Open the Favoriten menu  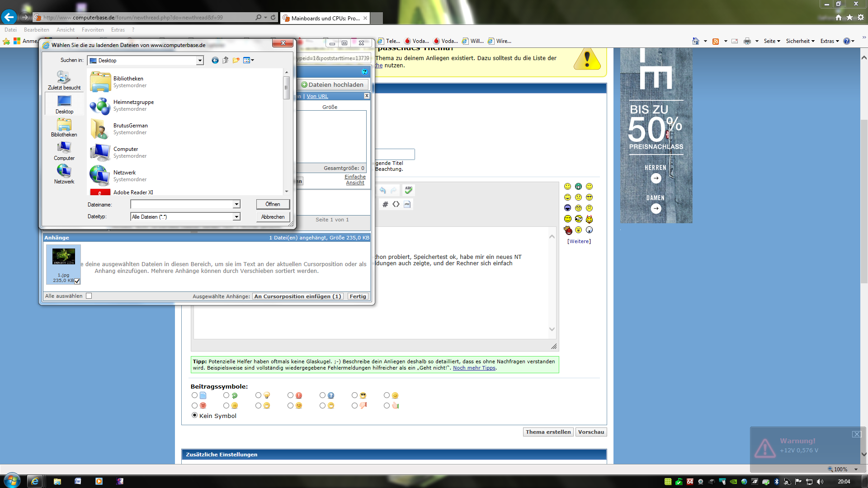coord(93,30)
